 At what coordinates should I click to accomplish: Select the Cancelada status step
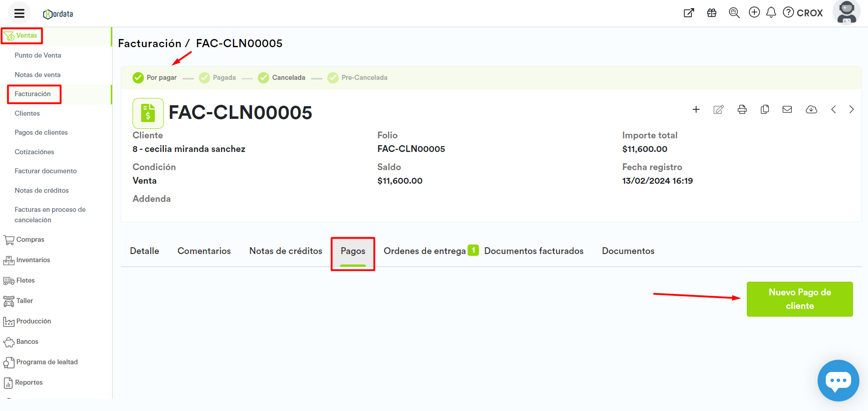coord(282,78)
